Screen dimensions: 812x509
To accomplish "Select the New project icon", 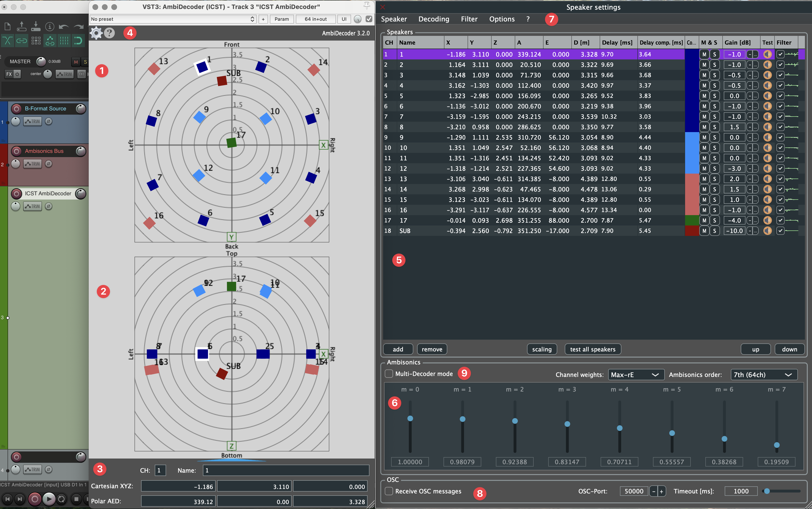I will pos(7,27).
